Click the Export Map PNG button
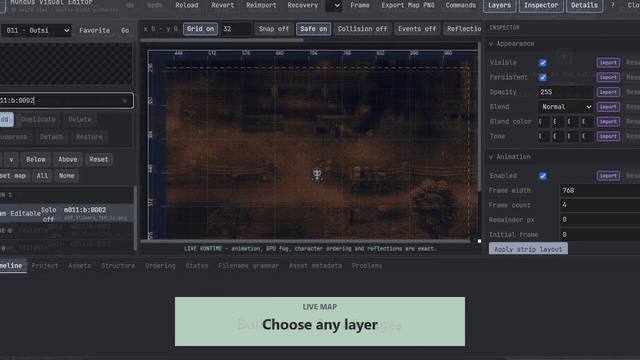Image resolution: width=640 pixels, height=360 pixels. 408,5
